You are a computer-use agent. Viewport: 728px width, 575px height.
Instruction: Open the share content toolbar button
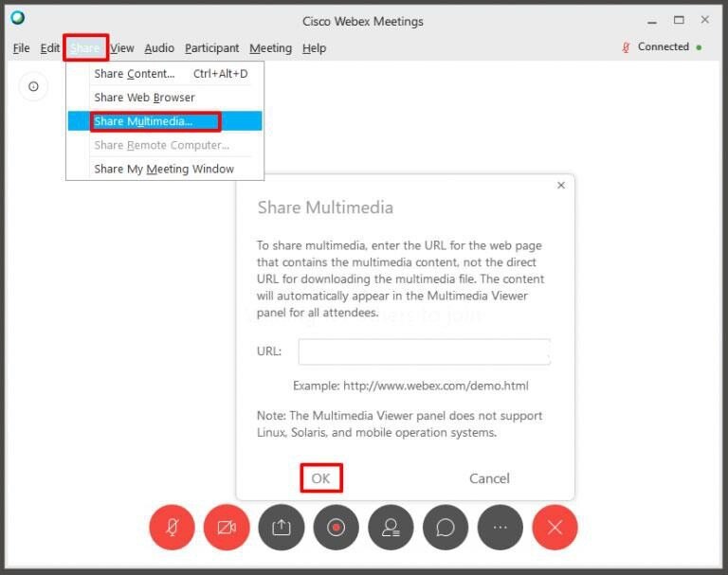point(282,528)
